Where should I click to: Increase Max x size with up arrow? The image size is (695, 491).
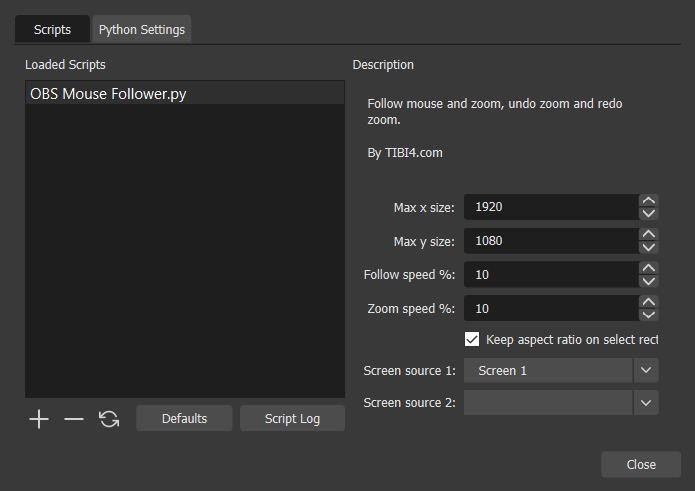click(x=648, y=200)
